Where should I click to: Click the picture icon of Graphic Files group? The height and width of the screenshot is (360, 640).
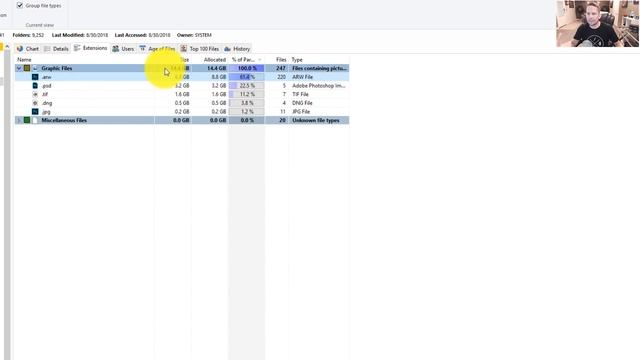click(35, 68)
